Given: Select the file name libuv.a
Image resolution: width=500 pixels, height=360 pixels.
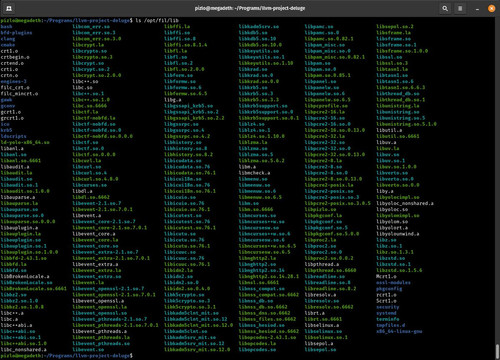Looking at the screenshot, I should (x=386, y=142).
